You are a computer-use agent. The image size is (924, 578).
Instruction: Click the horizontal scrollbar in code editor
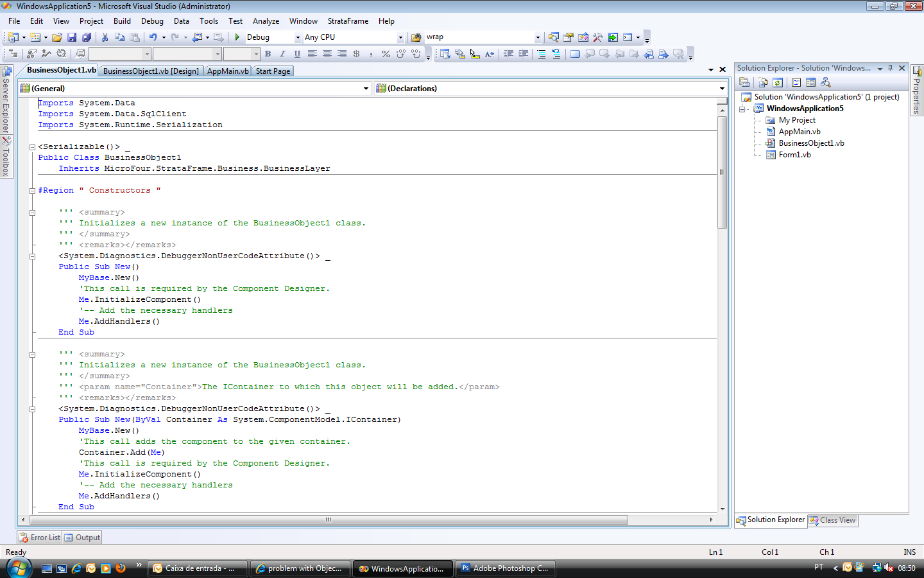pos(327,520)
